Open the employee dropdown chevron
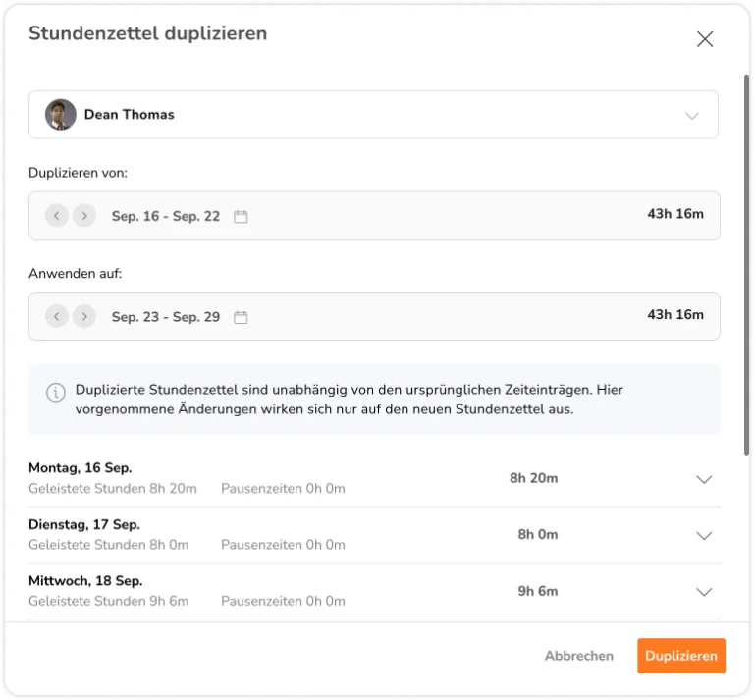The height and width of the screenshot is (700, 754). coord(692,116)
